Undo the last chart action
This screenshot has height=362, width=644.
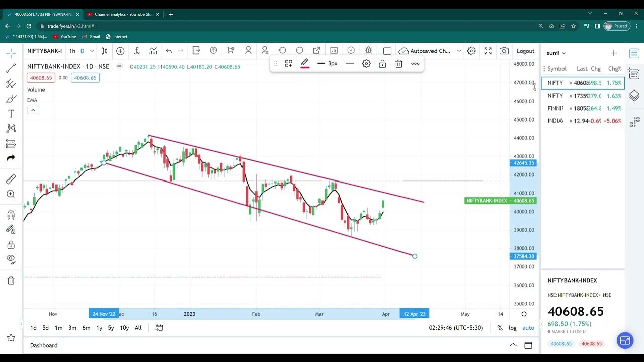click(169, 51)
